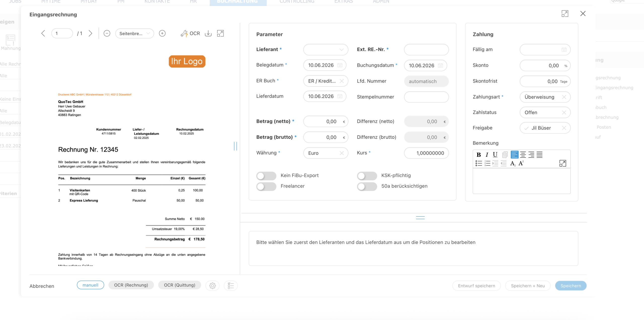This screenshot has width=644, height=320.
Task: Click Skonto percentage field
Action: click(x=545, y=65)
